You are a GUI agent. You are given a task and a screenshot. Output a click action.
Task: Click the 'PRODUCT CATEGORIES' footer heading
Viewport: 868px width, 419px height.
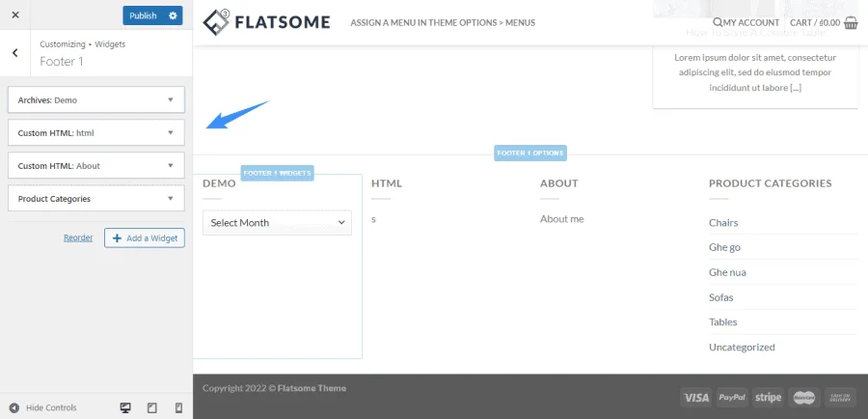770,182
